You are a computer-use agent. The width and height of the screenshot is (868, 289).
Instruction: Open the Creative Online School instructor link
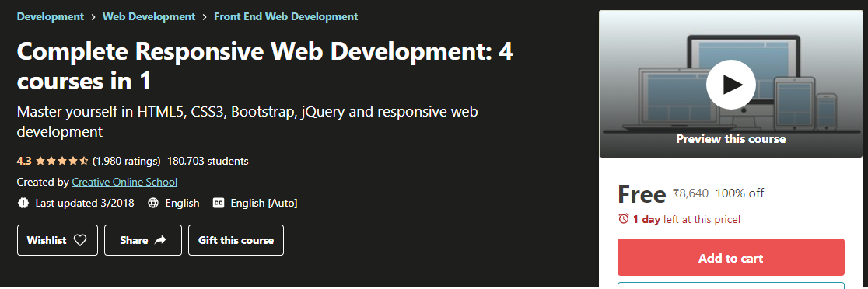click(124, 182)
